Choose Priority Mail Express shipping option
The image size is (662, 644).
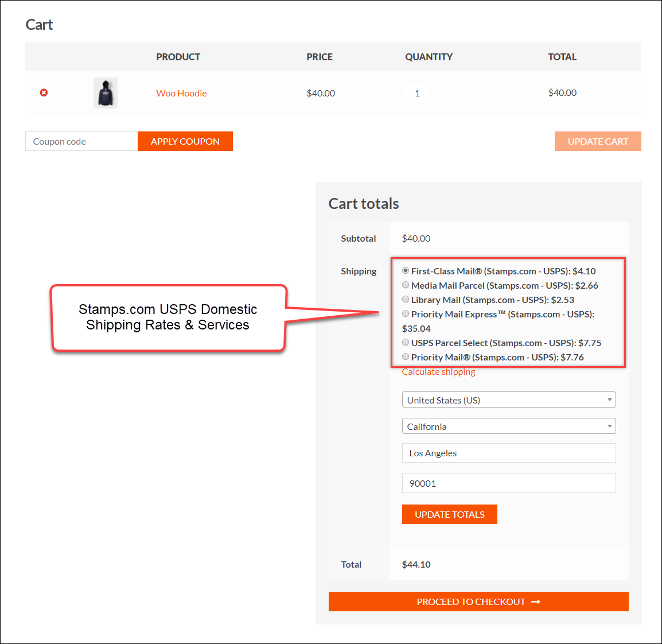(406, 314)
